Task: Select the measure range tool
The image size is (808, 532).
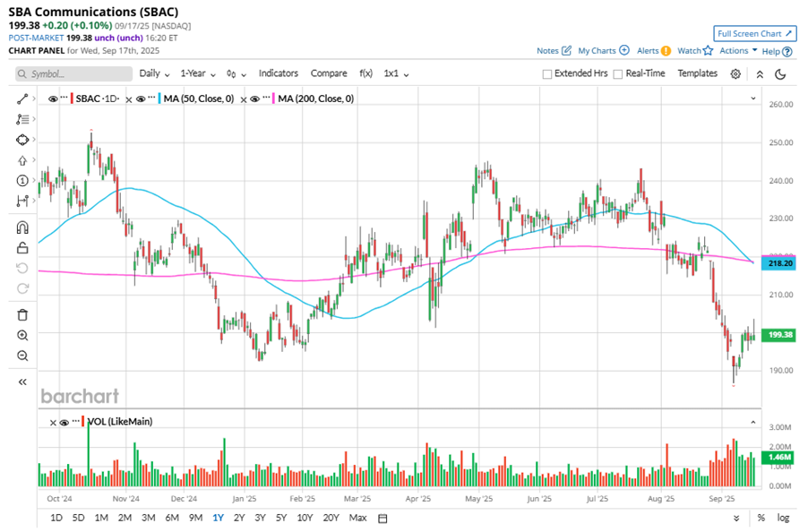Action: click(x=22, y=201)
